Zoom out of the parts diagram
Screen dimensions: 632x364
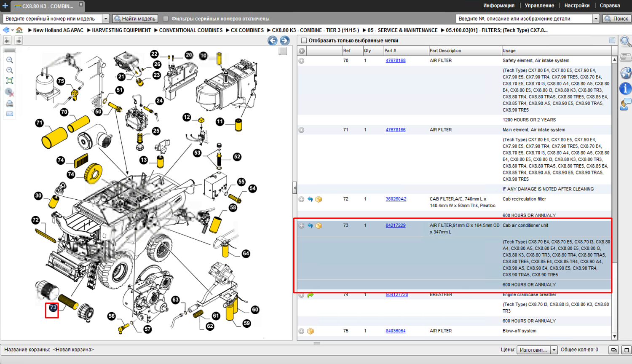coord(10,70)
